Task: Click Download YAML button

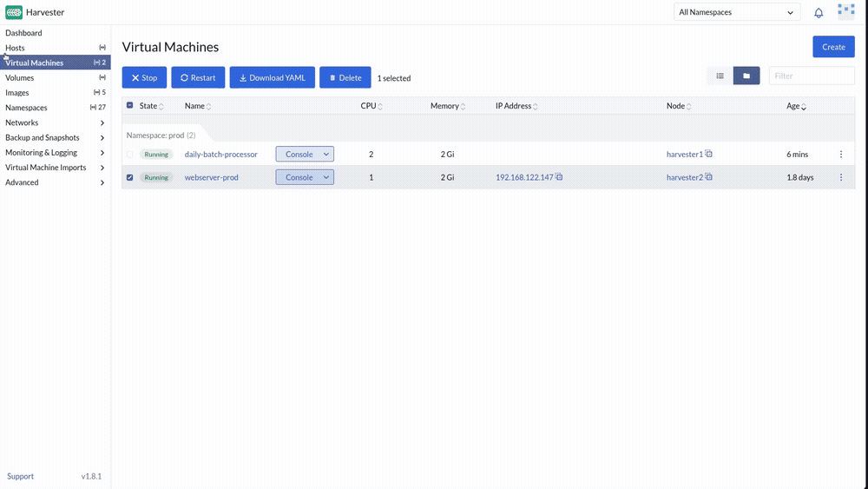Action: 272,77
